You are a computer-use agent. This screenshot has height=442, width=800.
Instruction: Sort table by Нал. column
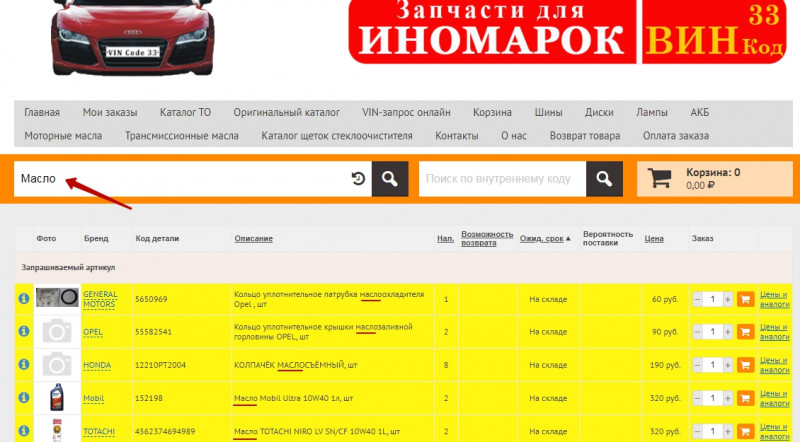point(445,238)
